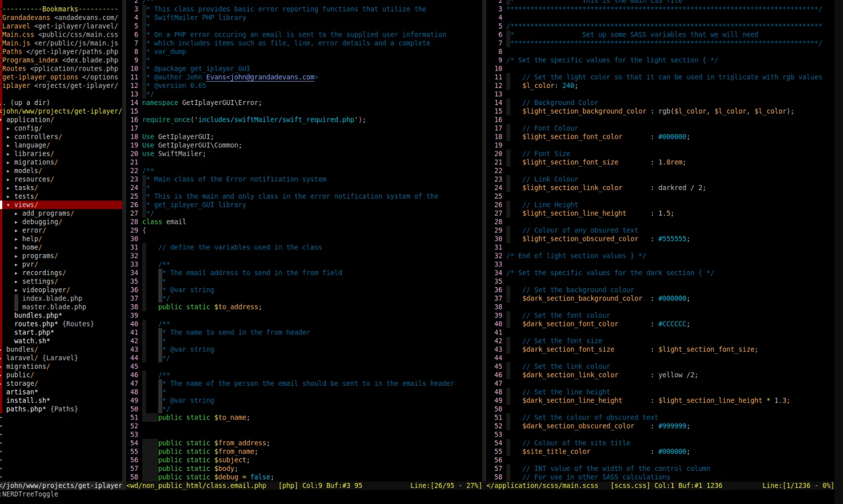This screenshot has width=843, height=504.
Task: Click the class.email.php status line
Action: pyautogui.click(x=304, y=486)
